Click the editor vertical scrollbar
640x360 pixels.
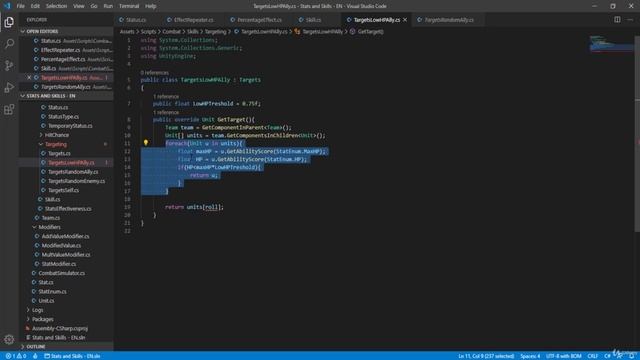[637, 135]
